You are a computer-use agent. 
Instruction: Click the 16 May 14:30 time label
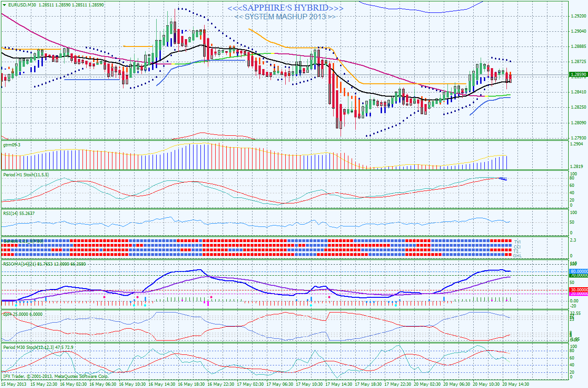coord(161,383)
